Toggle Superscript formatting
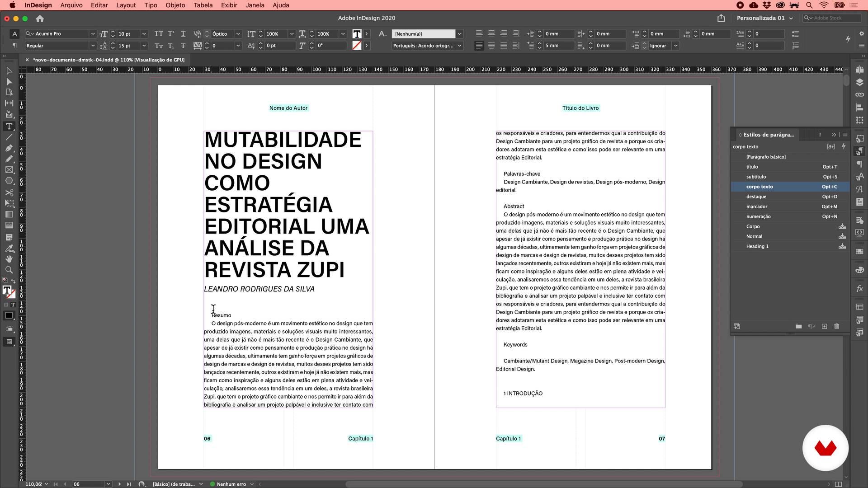This screenshot has height=488, width=868. click(x=171, y=34)
